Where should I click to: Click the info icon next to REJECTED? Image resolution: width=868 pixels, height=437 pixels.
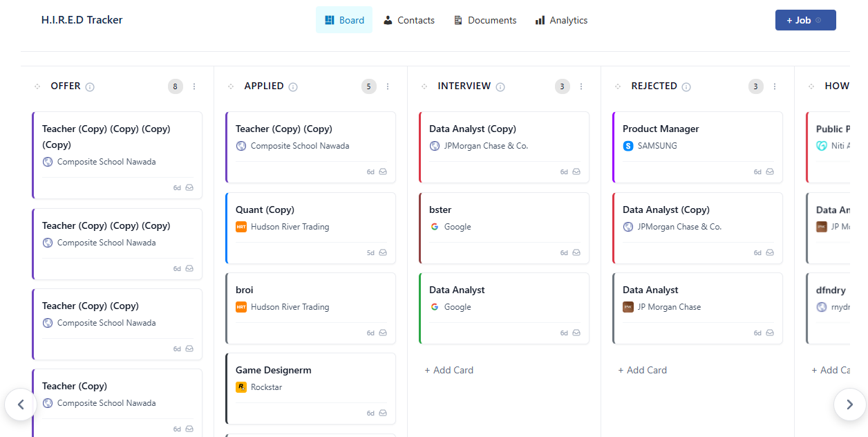(686, 87)
